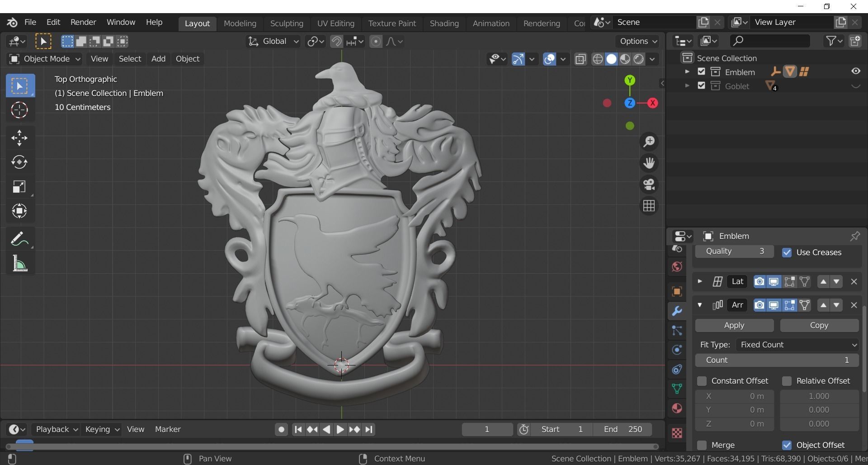Open the Object properties tab
868x465 pixels.
coord(677,292)
